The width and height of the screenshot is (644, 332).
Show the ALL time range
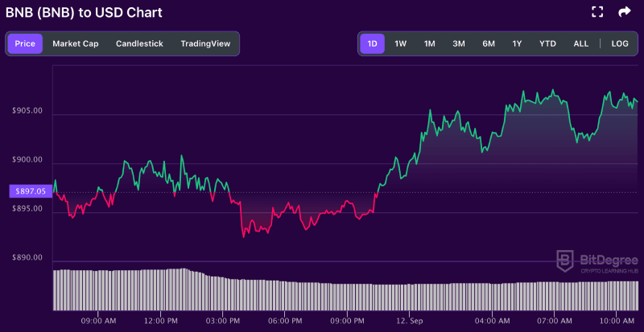[x=580, y=43]
